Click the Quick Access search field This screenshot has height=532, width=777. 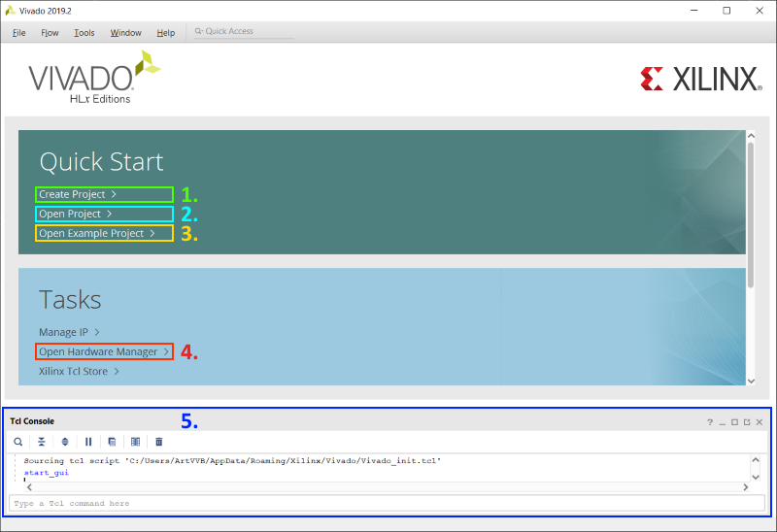pyautogui.click(x=245, y=31)
